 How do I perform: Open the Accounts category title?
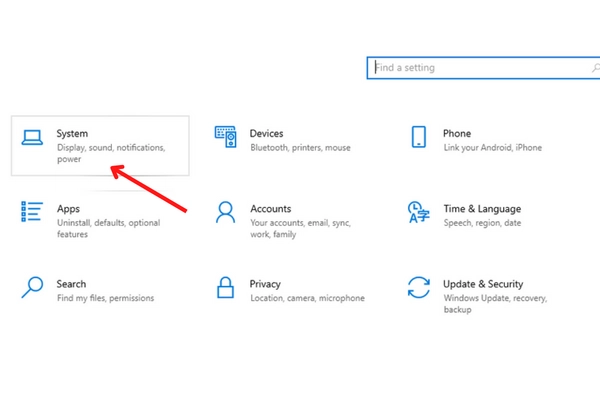coord(270,209)
